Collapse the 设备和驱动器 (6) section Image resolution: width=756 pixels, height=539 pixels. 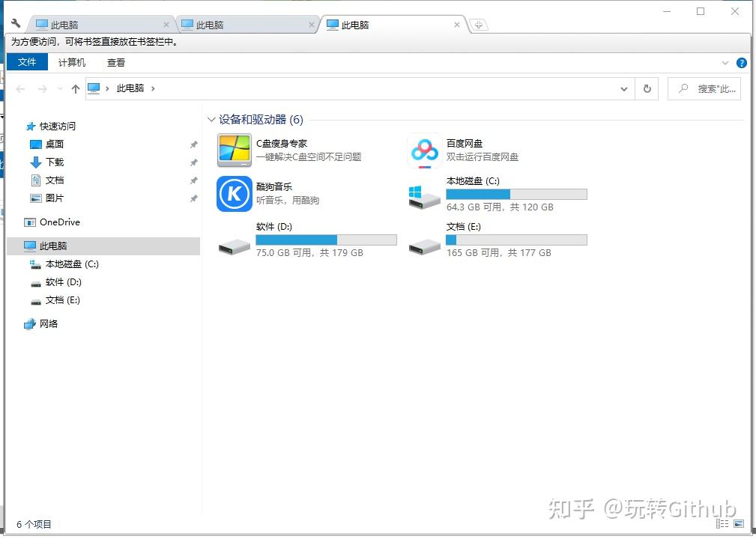click(x=211, y=119)
